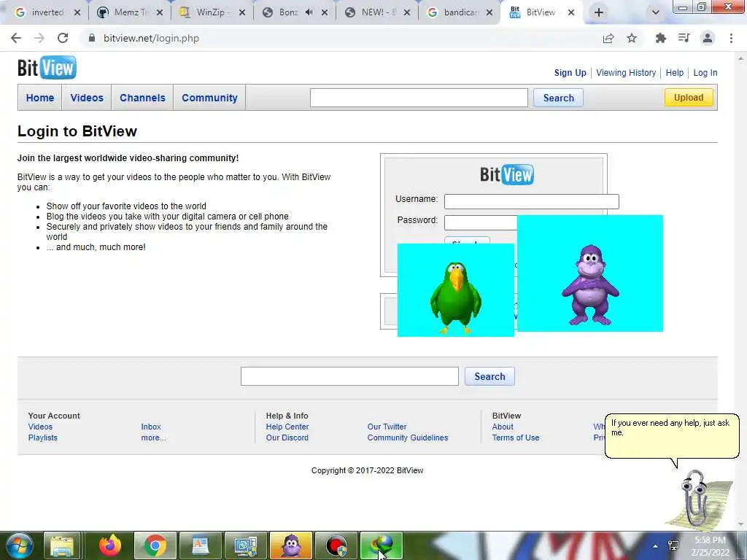
Task: Open the Home navigation item
Action: point(40,98)
